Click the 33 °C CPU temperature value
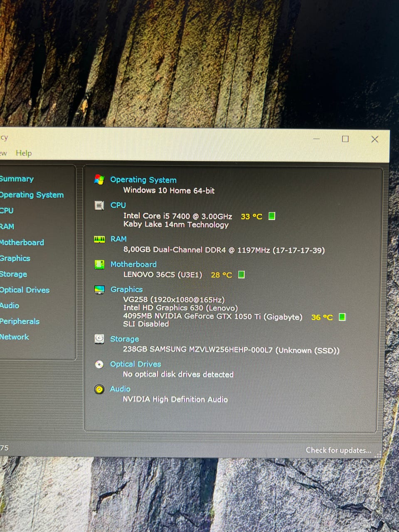 tap(251, 217)
